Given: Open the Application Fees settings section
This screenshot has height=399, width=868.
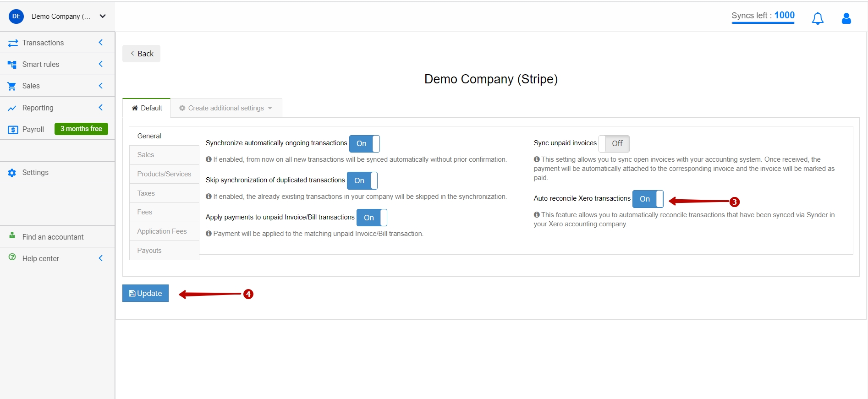Looking at the screenshot, I should tap(164, 231).
